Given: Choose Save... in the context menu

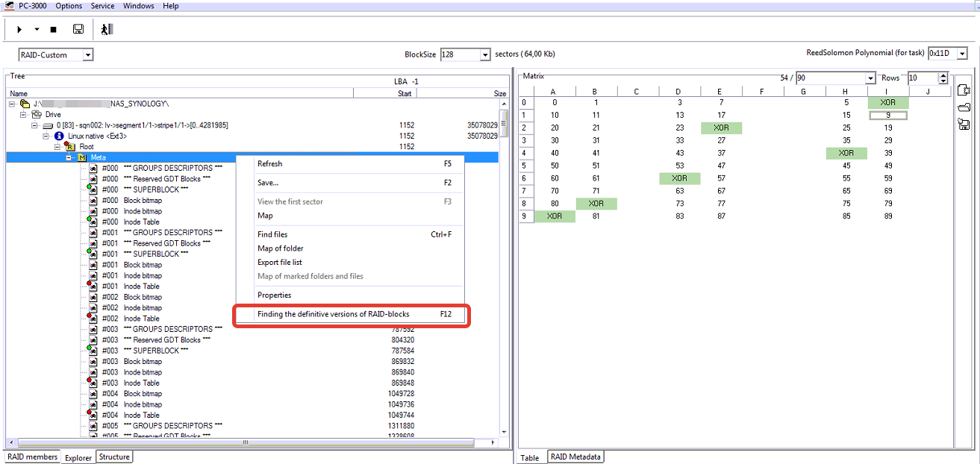Looking at the screenshot, I should click(350, 183).
